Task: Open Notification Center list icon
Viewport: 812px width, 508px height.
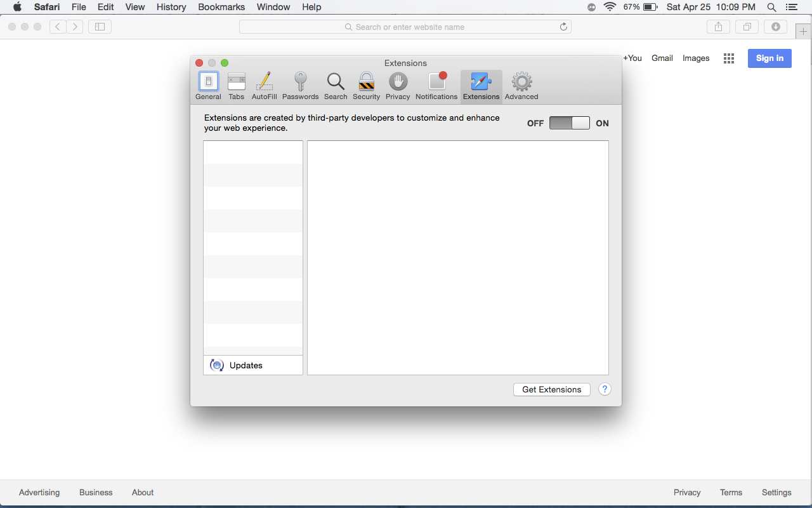Action: [791, 7]
